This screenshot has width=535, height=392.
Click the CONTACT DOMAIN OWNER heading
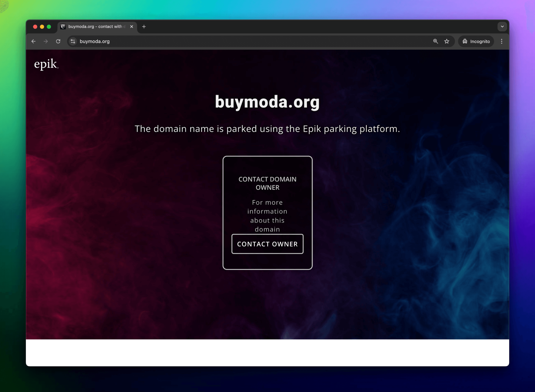(x=267, y=183)
